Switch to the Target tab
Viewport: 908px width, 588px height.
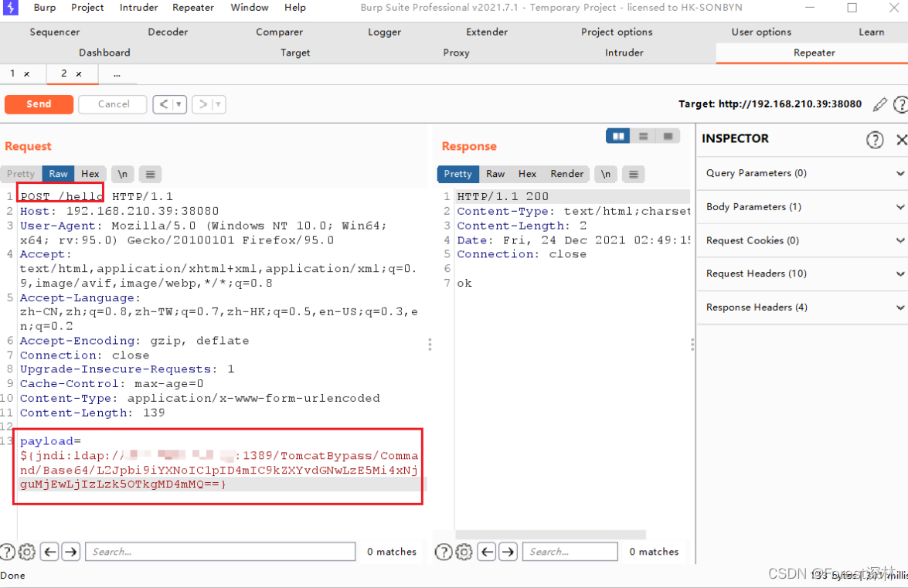click(295, 53)
